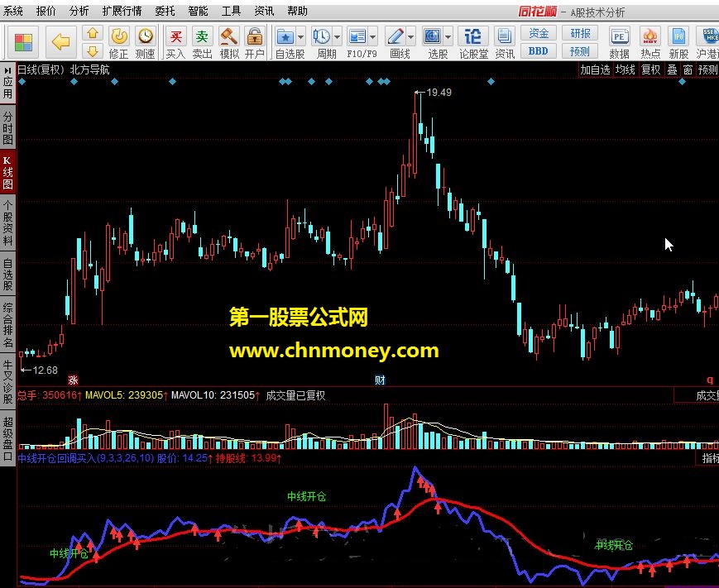This screenshot has height=588, width=719.
Task: Toggle 均线 moving averages on chart
Action: tap(625, 70)
